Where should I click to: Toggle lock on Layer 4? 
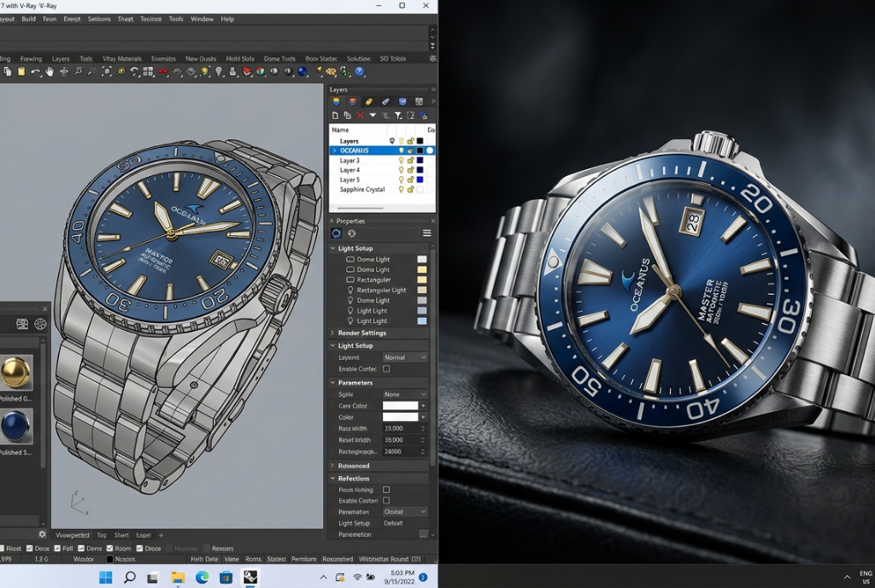410,169
